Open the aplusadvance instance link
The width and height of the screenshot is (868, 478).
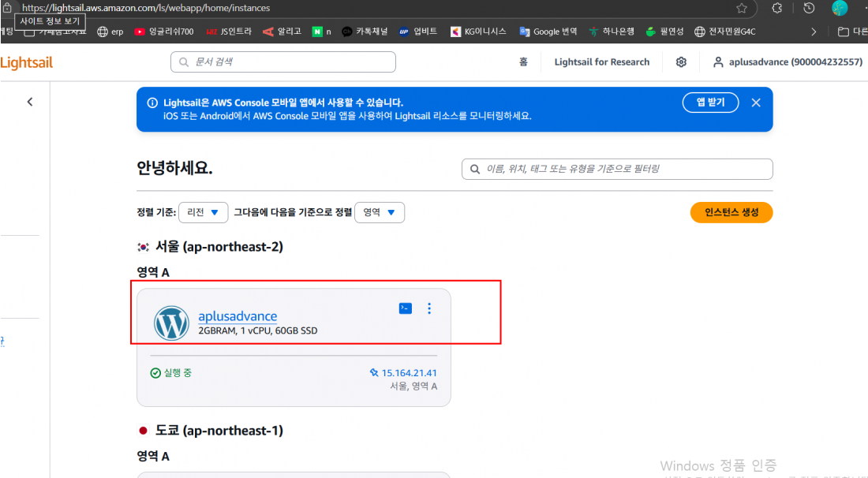click(238, 316)
